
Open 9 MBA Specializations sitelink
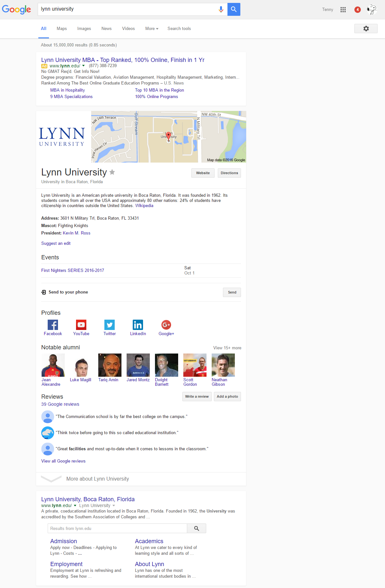pos(72,97)
